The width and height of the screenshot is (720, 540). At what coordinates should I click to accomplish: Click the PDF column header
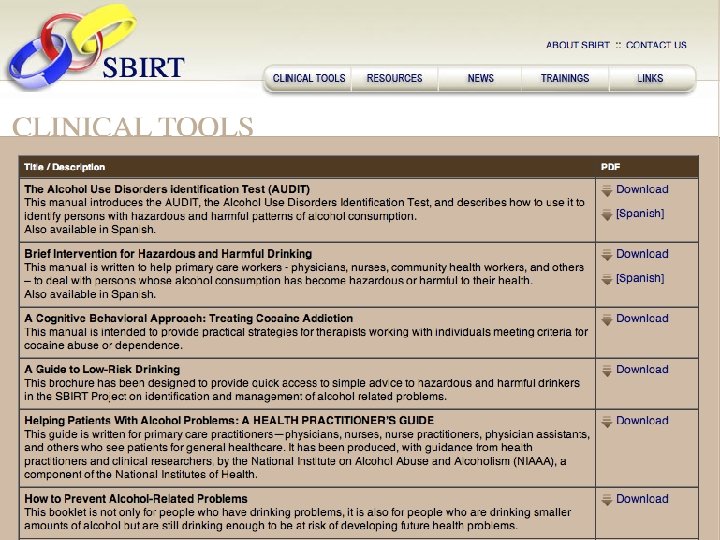(610, 167)
